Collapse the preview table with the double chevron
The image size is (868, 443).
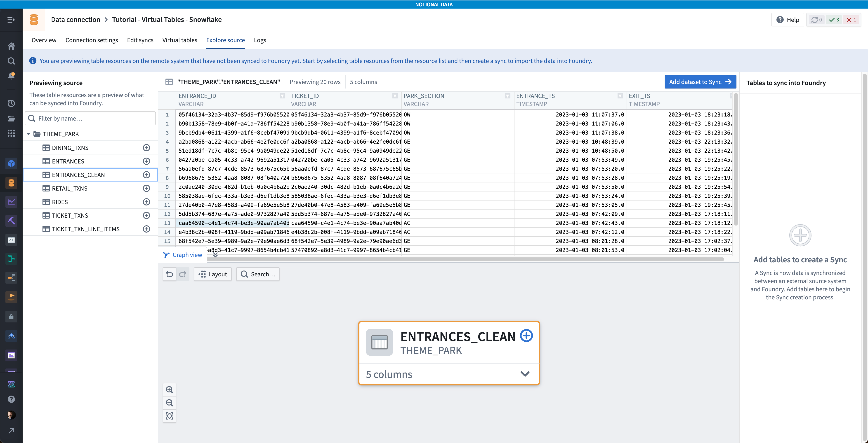[215, 255]
